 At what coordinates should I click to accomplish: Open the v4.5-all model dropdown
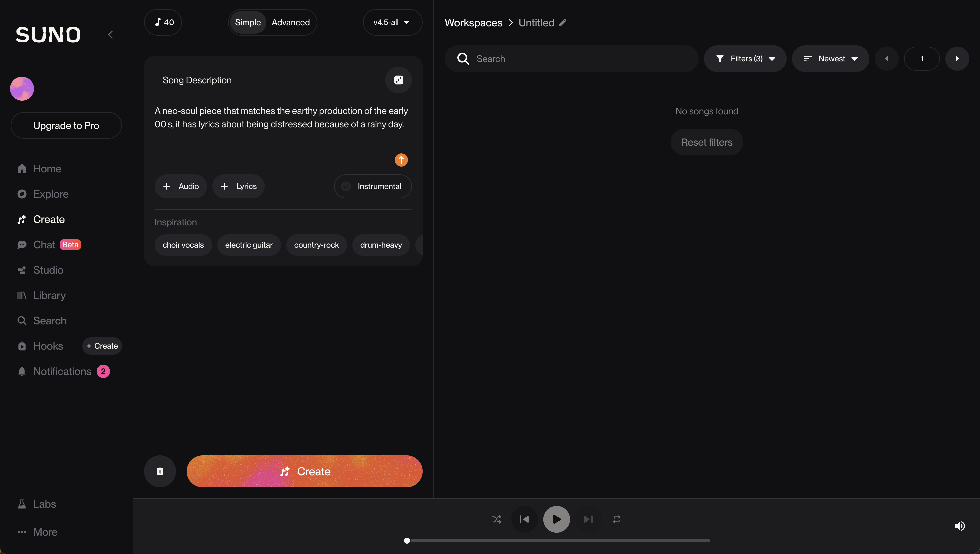[392, 22]
